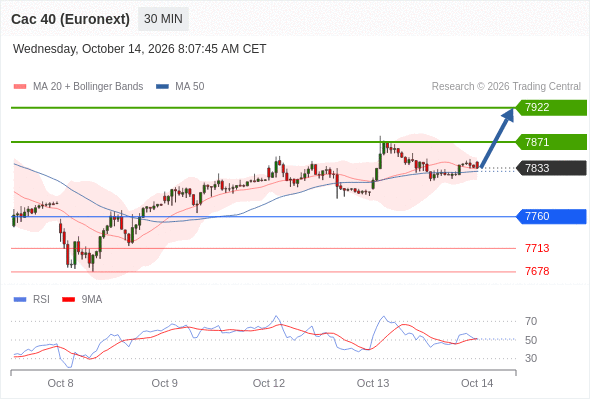Click the Oct 12 date axis label

[269, 383]
